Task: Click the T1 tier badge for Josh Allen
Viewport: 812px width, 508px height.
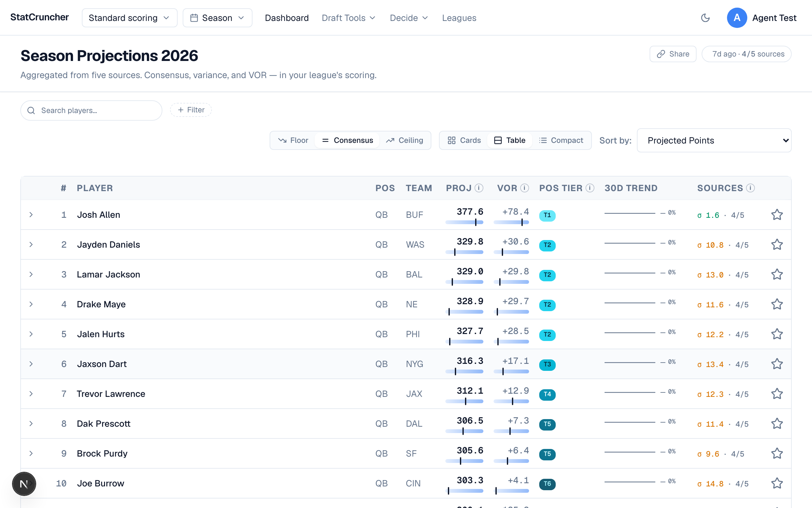Action: tap(547, 215)
